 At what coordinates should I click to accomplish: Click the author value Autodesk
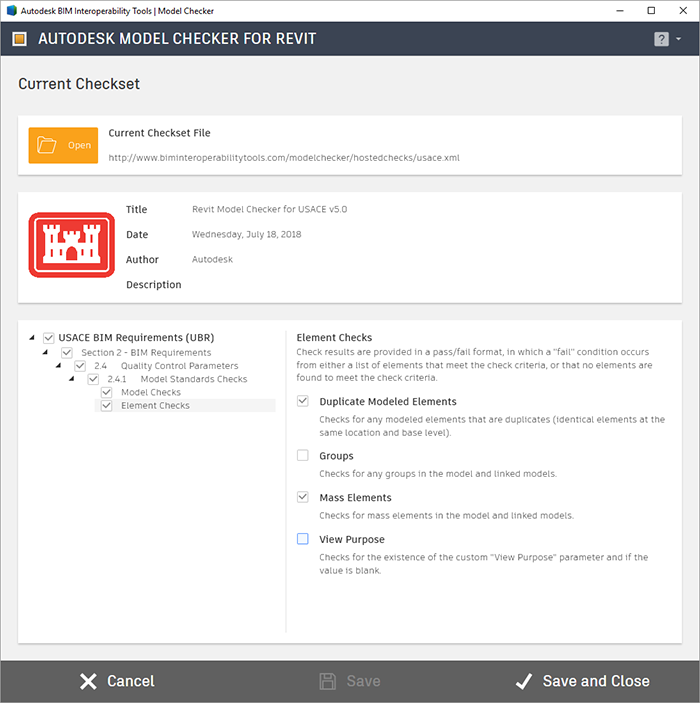click(x=213, y=260)
